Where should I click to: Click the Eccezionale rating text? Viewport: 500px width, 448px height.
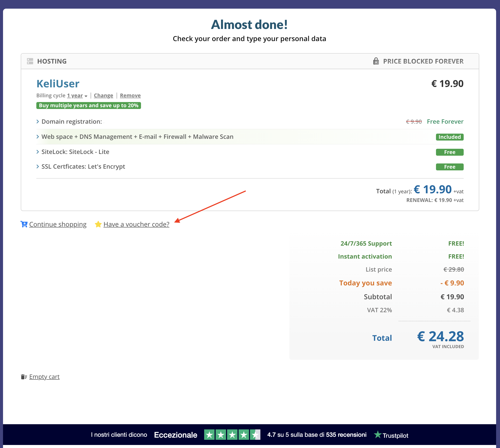pos(176,435)
